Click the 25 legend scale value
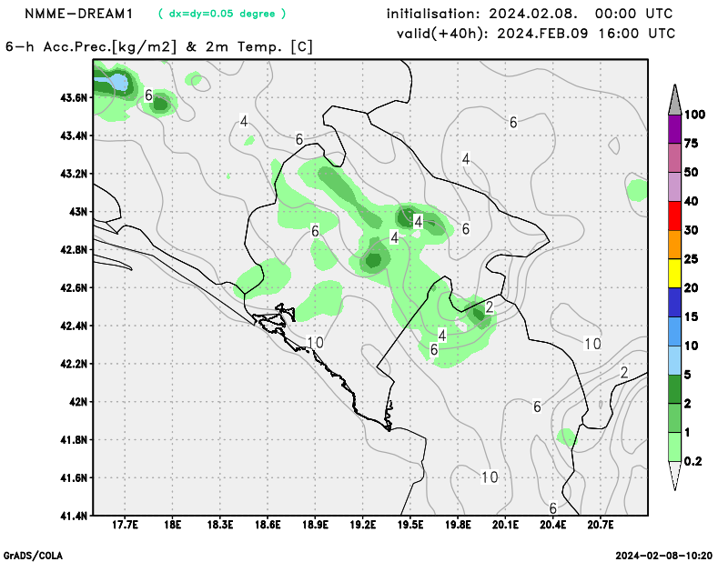Screen dimensions: 728x562 click(692, 259)
